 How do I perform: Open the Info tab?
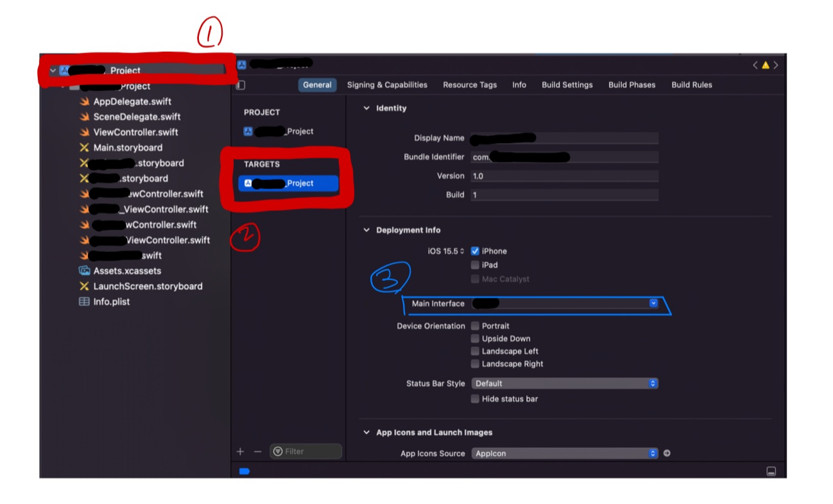pos(519,85)
